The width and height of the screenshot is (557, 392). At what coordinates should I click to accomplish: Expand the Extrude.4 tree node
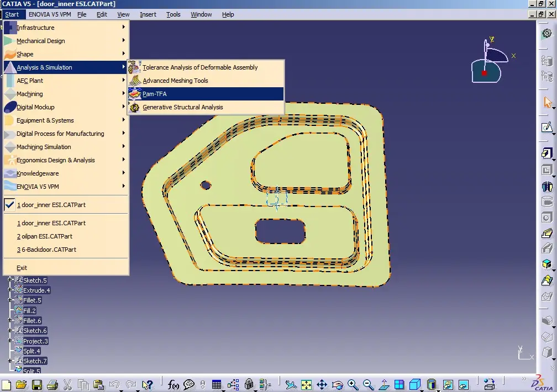10,289
